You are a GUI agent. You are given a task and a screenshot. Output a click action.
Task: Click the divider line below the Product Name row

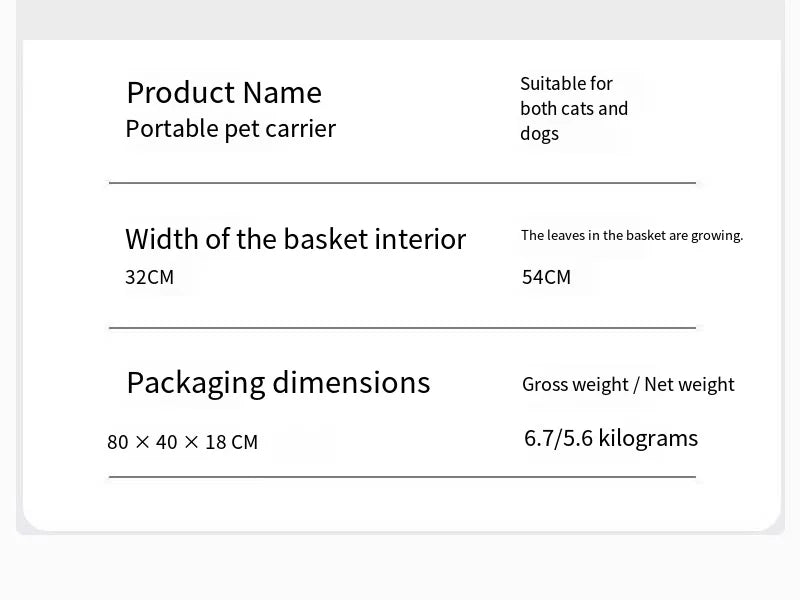[402, 183]
